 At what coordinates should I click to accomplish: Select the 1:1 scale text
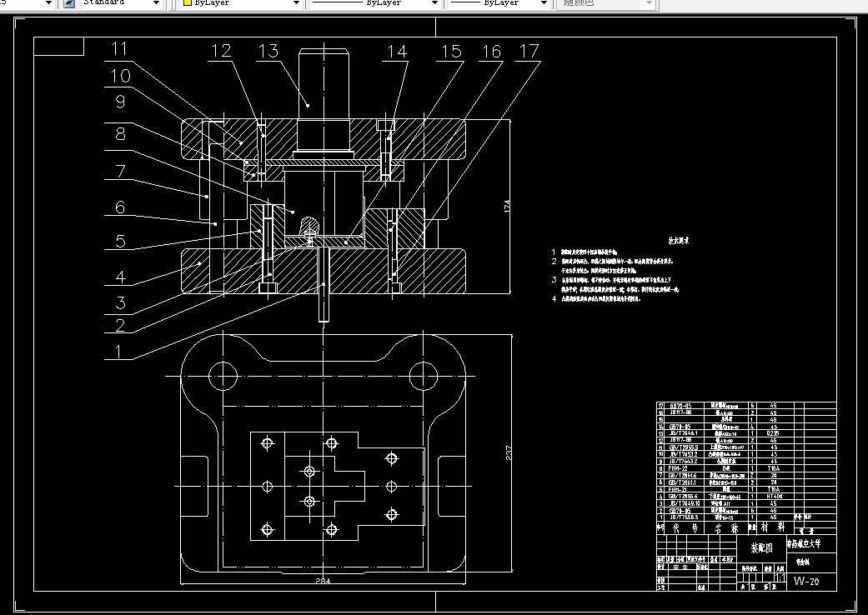[x=780, y=578]
